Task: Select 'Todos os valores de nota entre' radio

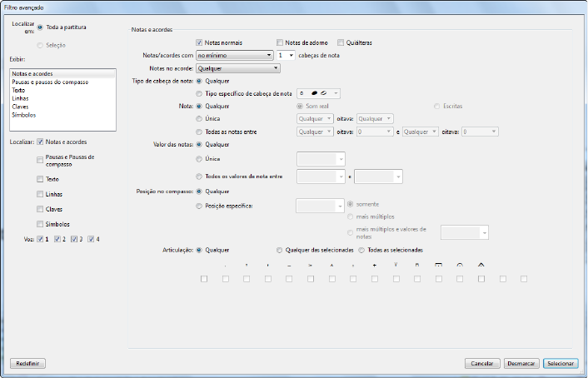Action: [199, 177]
